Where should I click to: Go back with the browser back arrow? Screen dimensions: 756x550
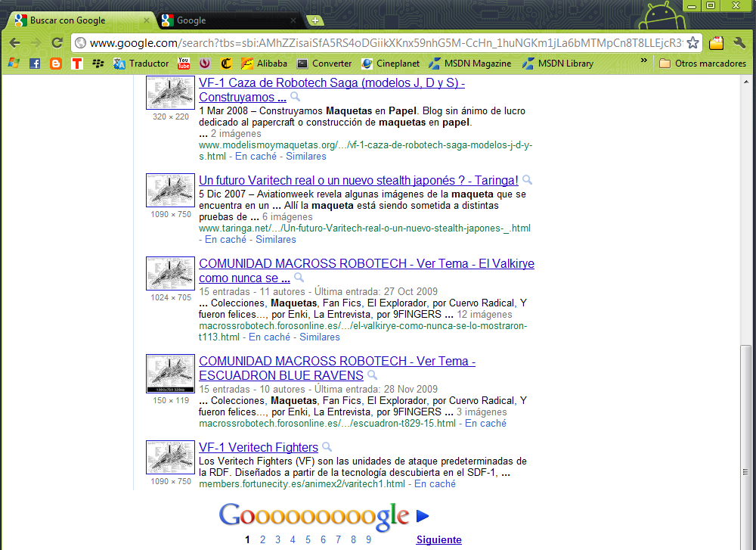click(14, 43)
